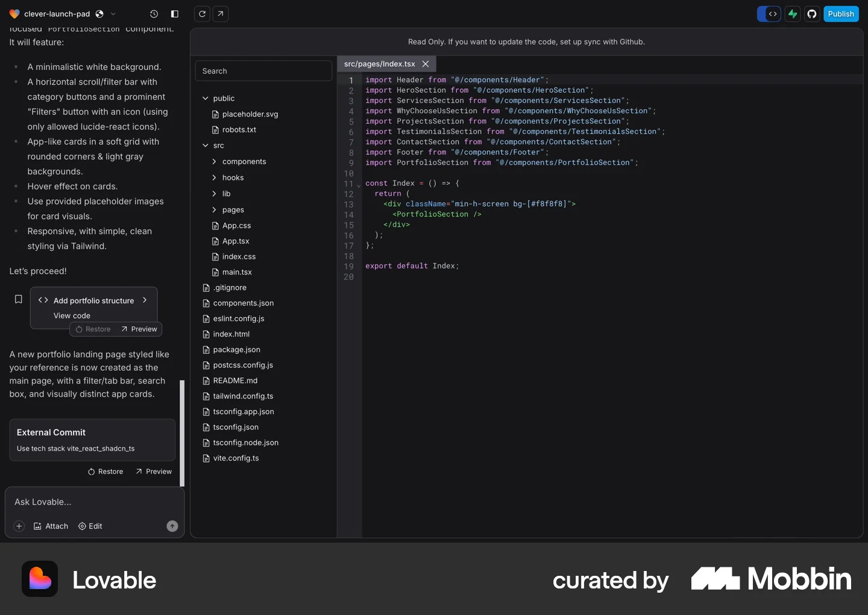Open robots.txt file

click(x=234, y=130)
